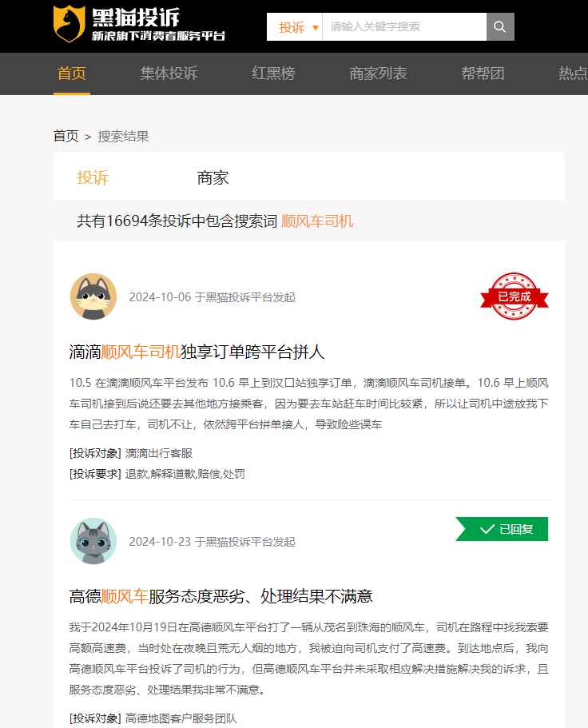Click the 2024-10-06 于黑猫投诉平台发起 date text

[x=212, y=296]
